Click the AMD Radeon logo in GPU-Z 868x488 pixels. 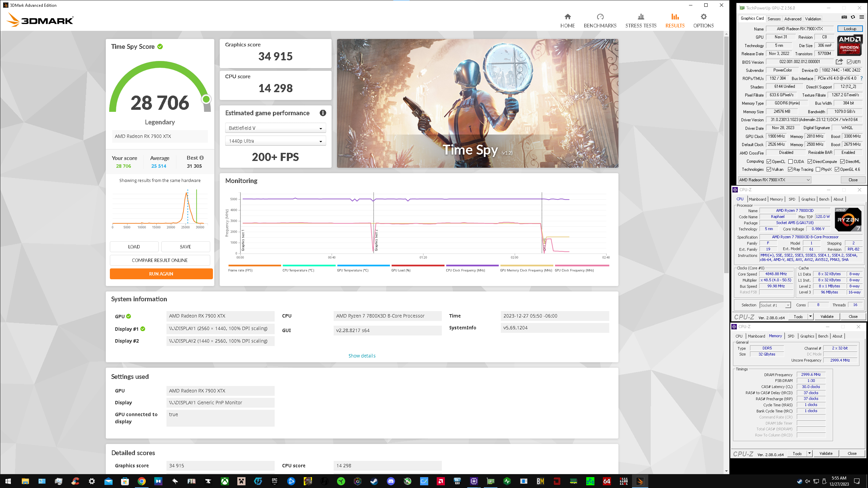point(850,45)
